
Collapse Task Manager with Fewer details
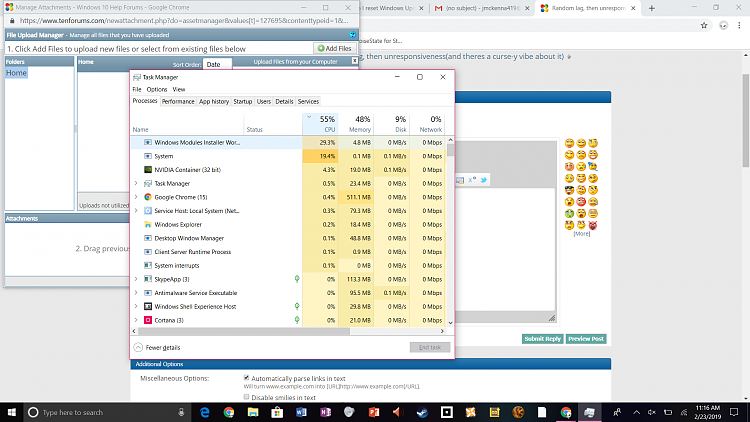pos(157,347)
